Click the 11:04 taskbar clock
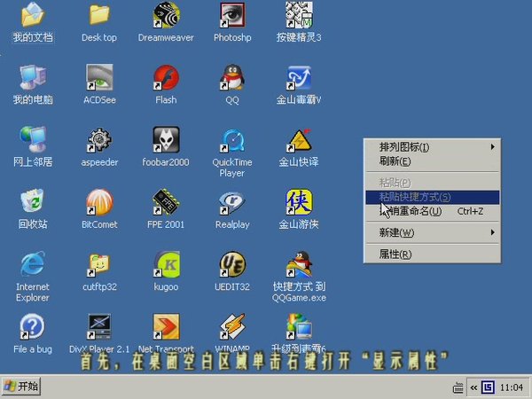The width and height of the screenshot is (532, 399). tap(512, 387)
